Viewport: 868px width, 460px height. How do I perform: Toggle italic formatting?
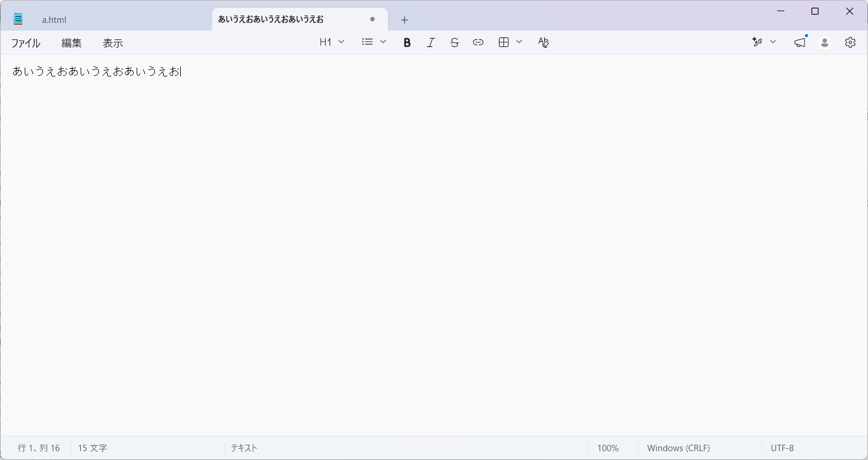pyautogui.click(x=430, y=42)
